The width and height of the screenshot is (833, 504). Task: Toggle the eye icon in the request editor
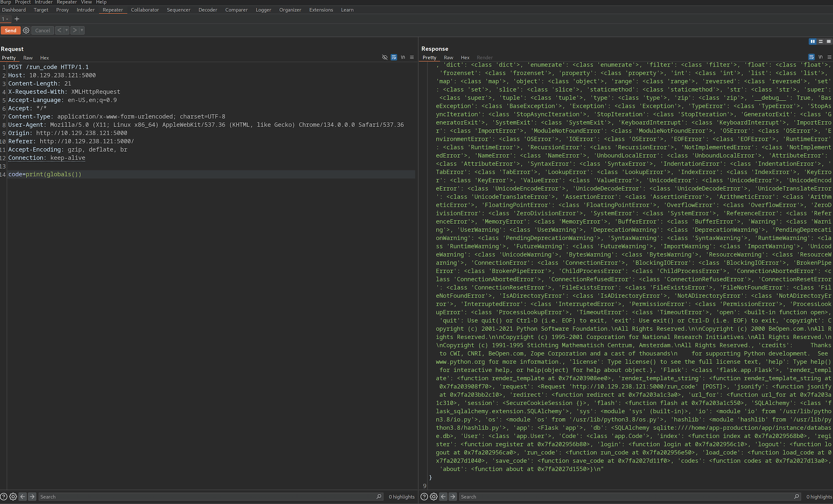385,57
